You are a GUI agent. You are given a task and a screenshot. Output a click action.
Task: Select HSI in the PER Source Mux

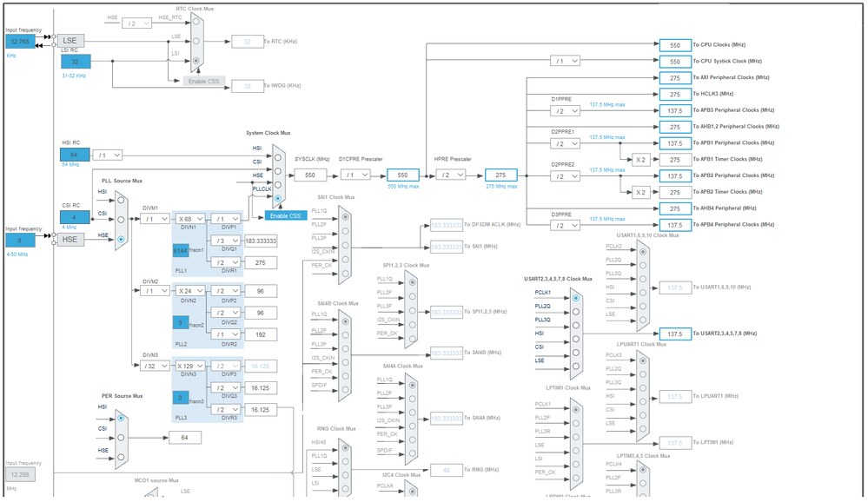click(121, 418)
